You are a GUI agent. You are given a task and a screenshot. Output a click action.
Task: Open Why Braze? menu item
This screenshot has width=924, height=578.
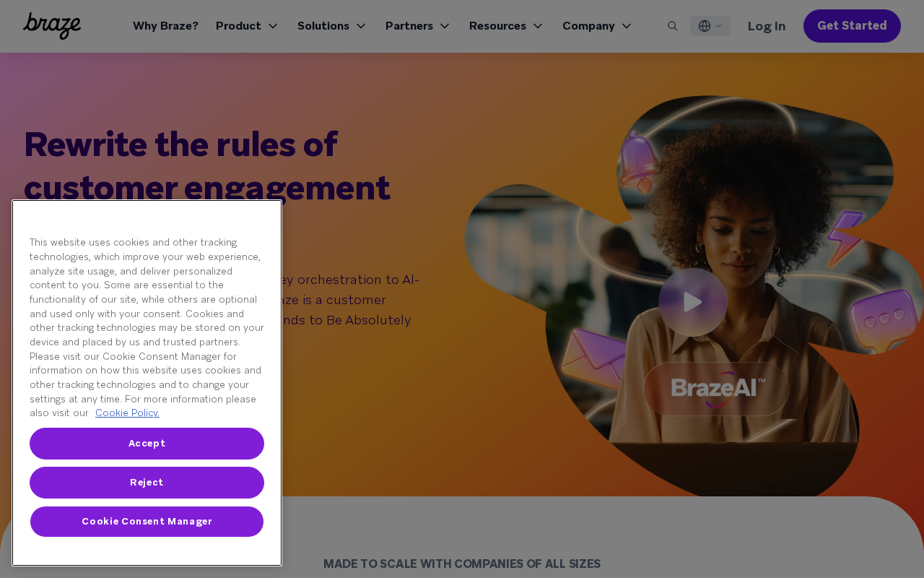pos(165,26)
